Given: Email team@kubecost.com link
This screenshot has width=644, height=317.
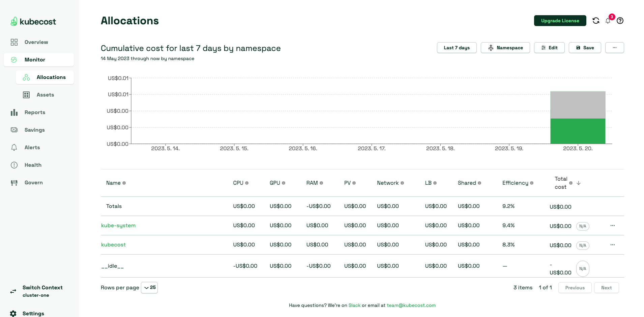Looking at the screenshot, I should coord(411,305).
